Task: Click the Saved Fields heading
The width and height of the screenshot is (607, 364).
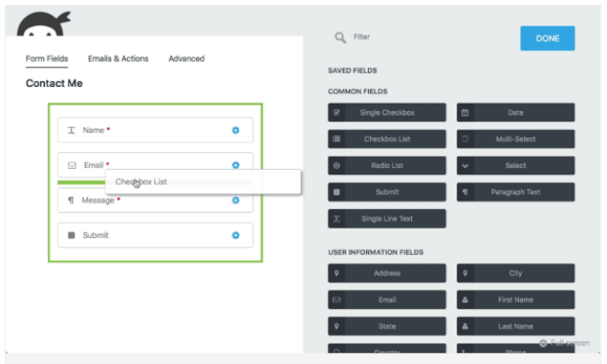Action: (352, 70)
